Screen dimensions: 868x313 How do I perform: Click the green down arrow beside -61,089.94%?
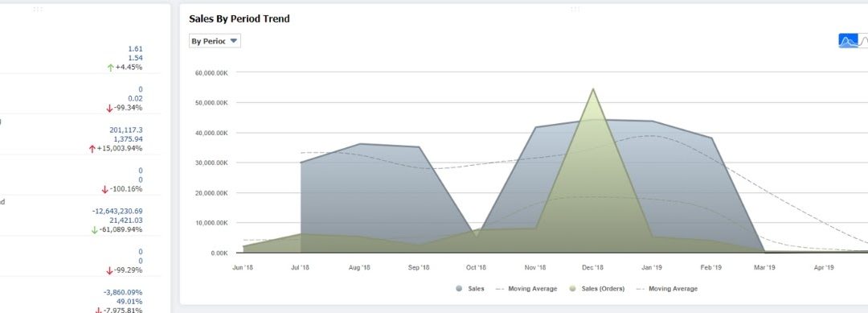tap(95, 230)
